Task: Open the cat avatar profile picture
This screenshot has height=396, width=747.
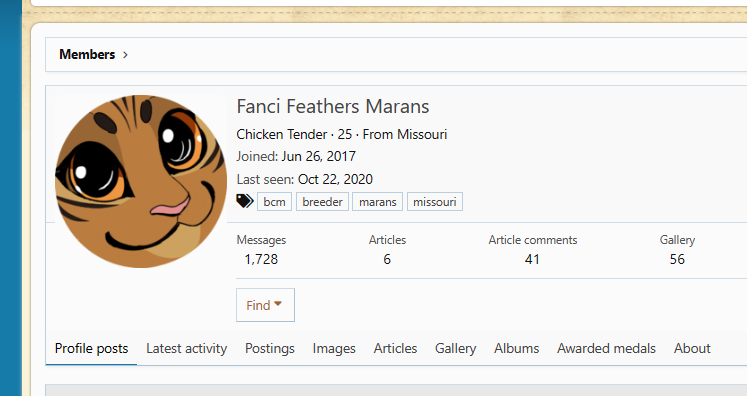Action: 141,181
